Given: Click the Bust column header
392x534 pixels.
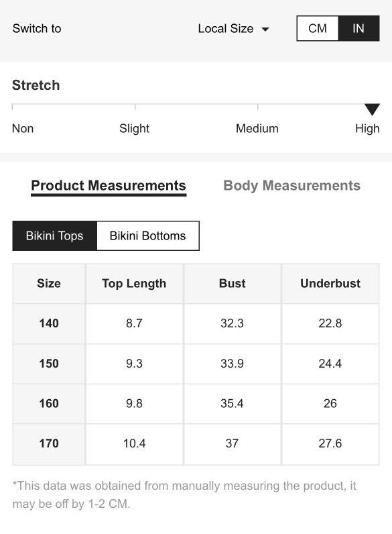Looking at the screenshot, I should click(x=232, y=283).
